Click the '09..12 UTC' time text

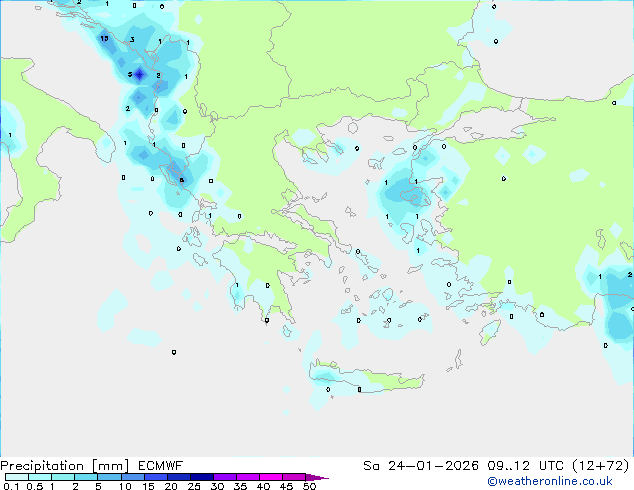click(525, 466)
